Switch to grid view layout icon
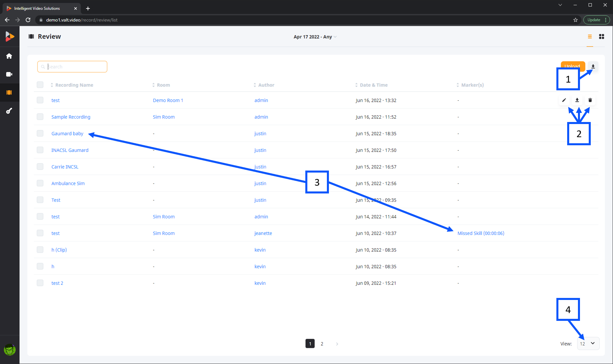 pos(602,36)
